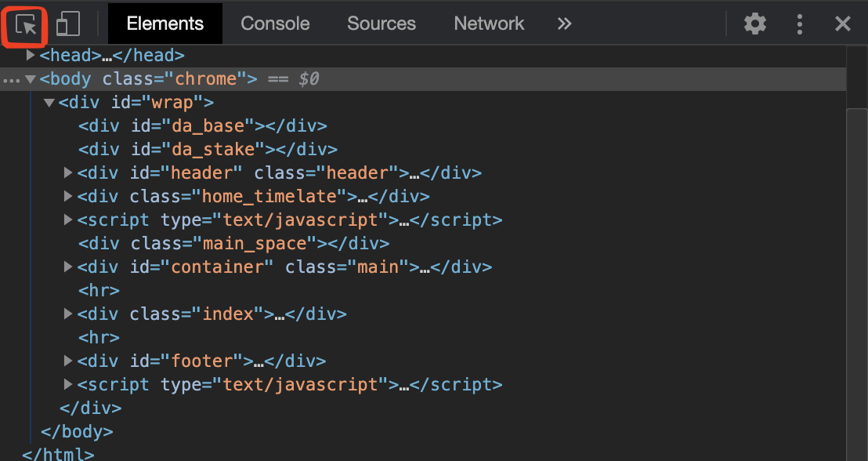The height and width of the screenshot is (461, 868).
Task: Expand the div class index node
Action: tap(68, 314)
